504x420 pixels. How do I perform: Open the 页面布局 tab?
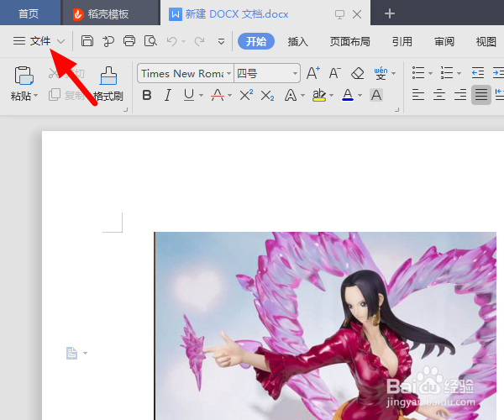pos(349,41)
